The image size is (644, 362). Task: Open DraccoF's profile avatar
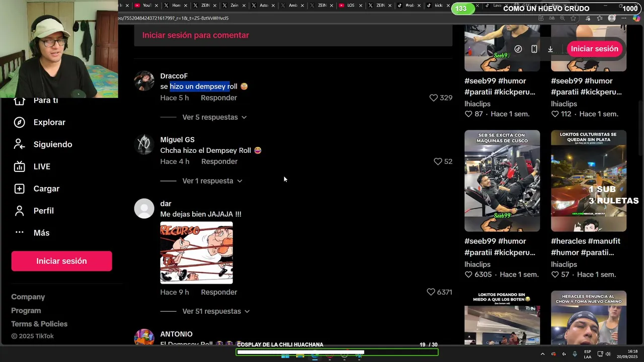[x=144, y=81]
